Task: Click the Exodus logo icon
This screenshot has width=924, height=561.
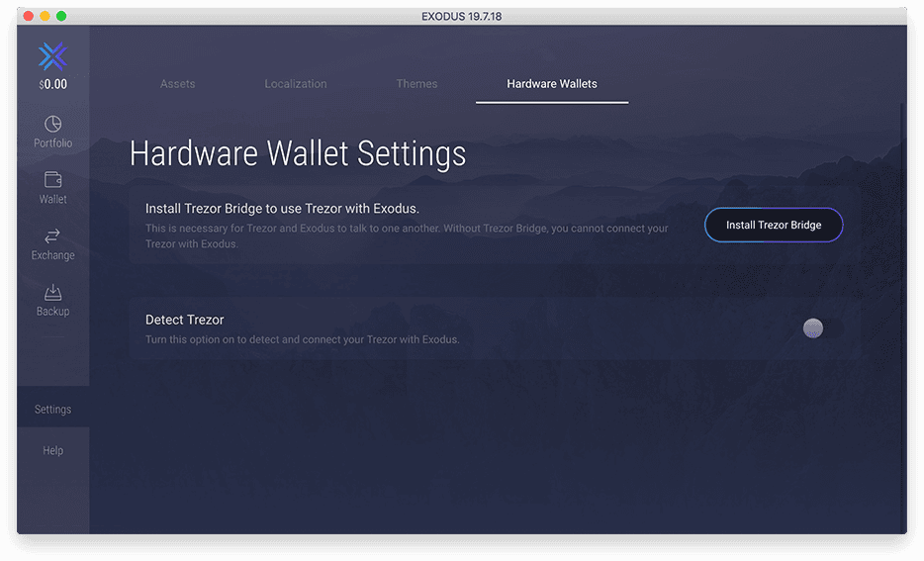Action: pyautogui.click(x=52, y=56)
